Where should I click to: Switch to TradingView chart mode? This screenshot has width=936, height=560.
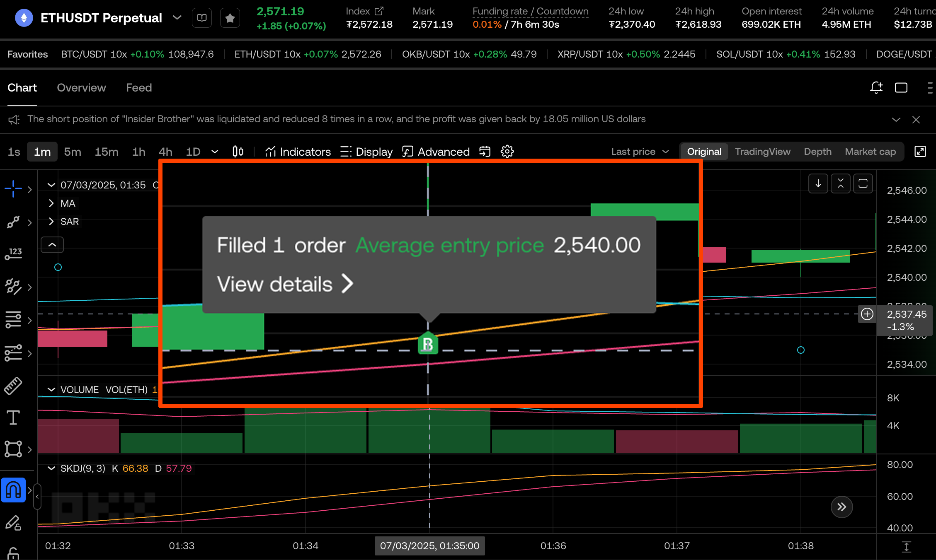pos(762,152)
